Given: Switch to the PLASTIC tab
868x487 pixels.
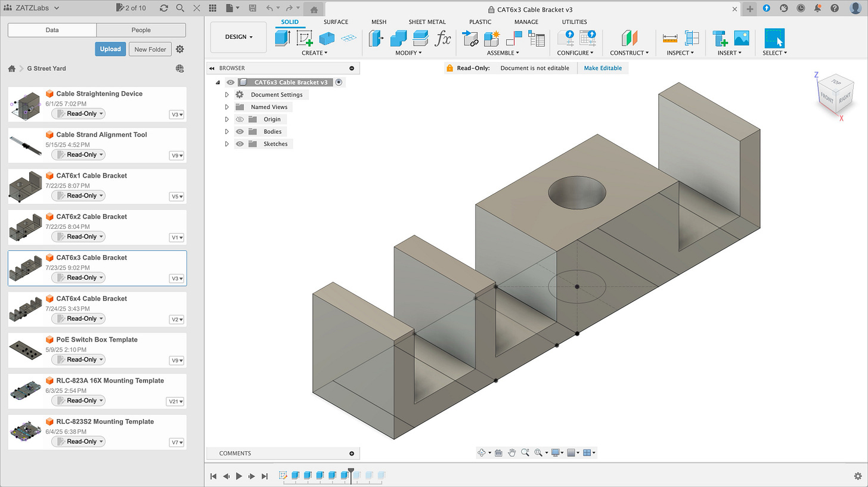Looking at the screenshot, I should 480,22.
